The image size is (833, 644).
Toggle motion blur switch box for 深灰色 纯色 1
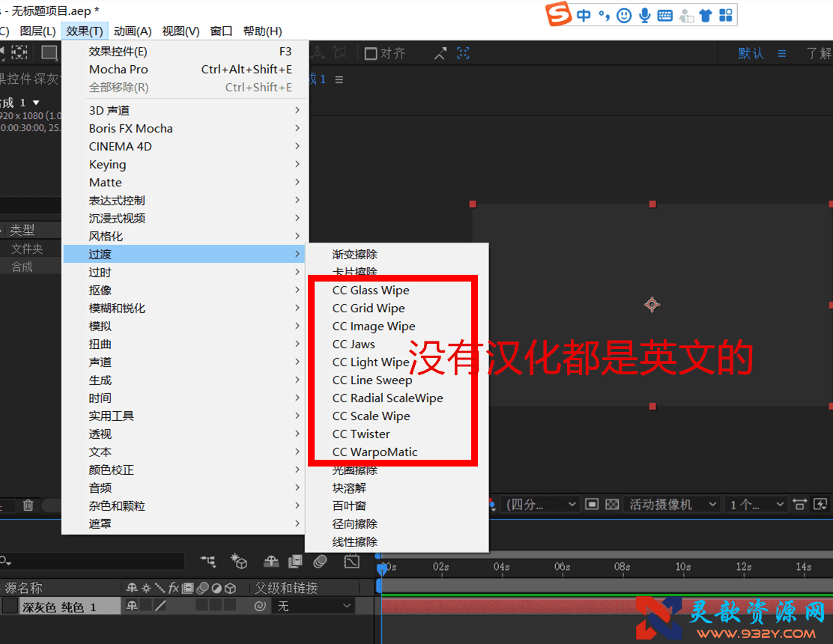click(202, 605)
